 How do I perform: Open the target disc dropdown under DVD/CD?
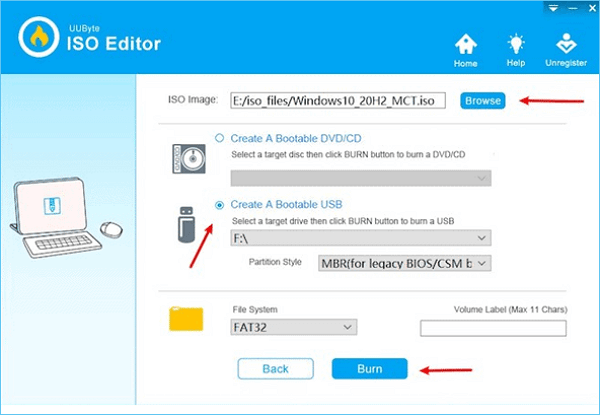click(360, 178)
